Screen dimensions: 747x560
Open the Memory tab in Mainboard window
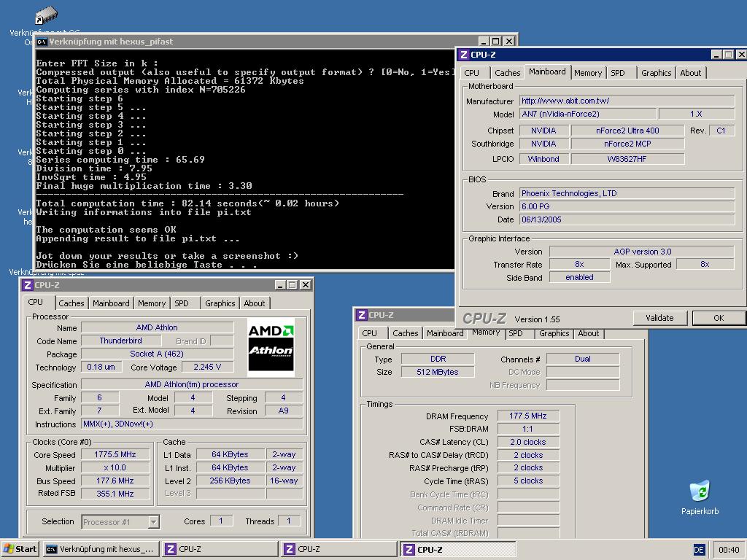(x=588, y=73)
